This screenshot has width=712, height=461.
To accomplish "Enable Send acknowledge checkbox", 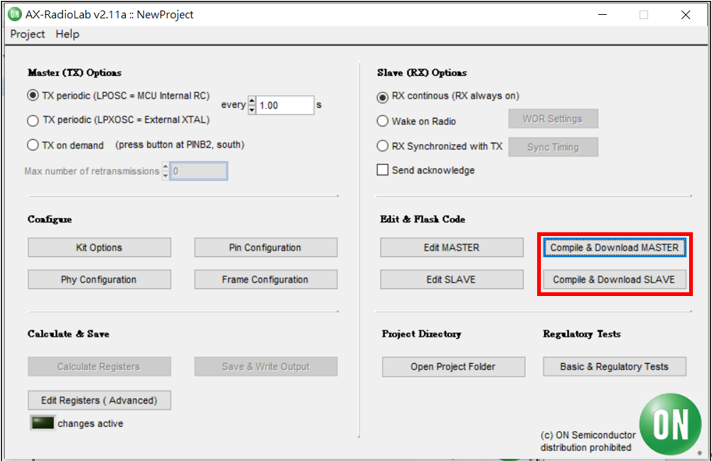I will pos(383,170).
